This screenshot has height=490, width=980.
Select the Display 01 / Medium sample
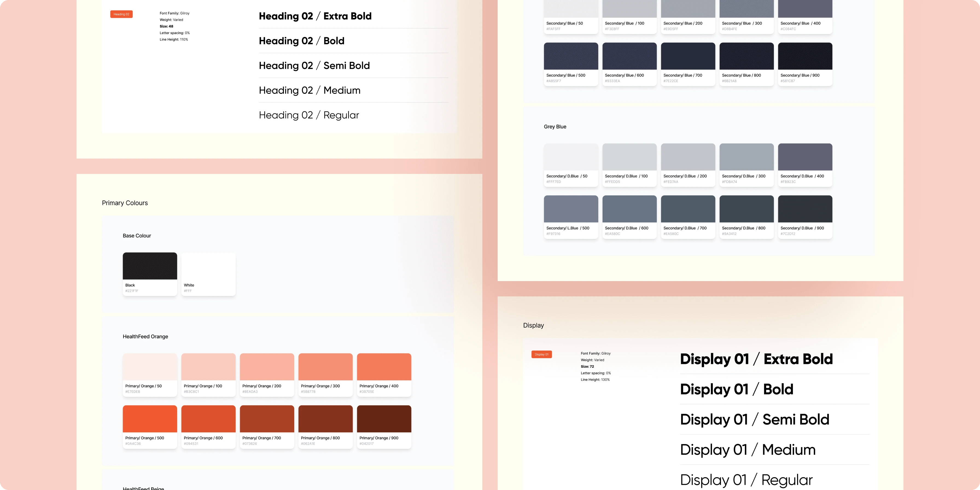pyautogui.click(x=747, y=450)
